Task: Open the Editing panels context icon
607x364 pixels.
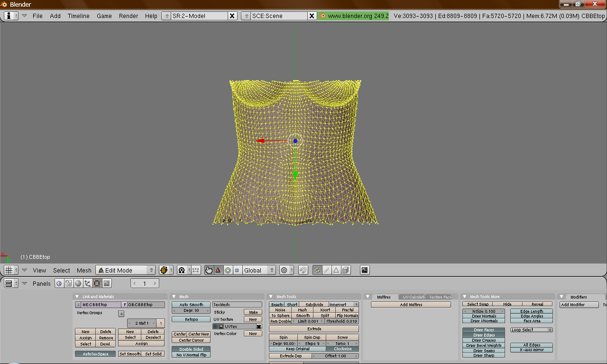Action: (x=97, y=283)
